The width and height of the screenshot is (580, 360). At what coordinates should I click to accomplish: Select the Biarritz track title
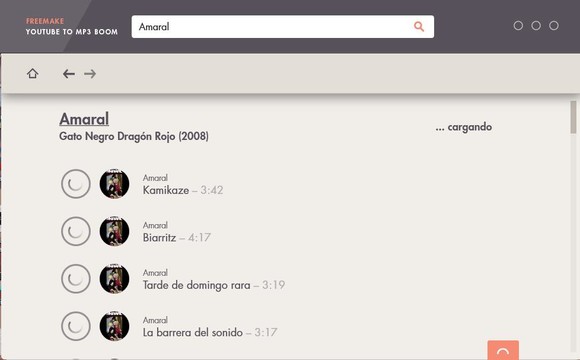(x=159, y=238)
